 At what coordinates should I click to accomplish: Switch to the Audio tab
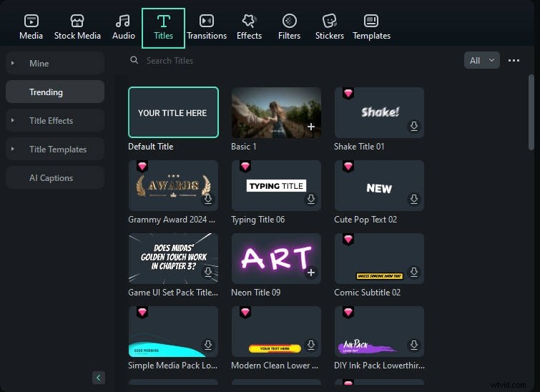point(123,28)
